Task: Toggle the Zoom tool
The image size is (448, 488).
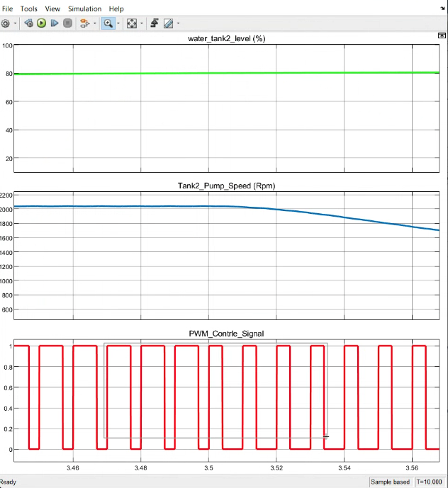Action: 108,23
